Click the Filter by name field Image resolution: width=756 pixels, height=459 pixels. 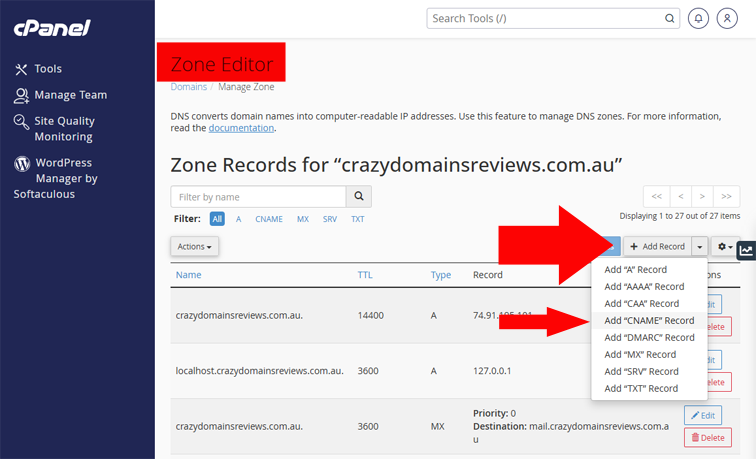coord(258,197)
